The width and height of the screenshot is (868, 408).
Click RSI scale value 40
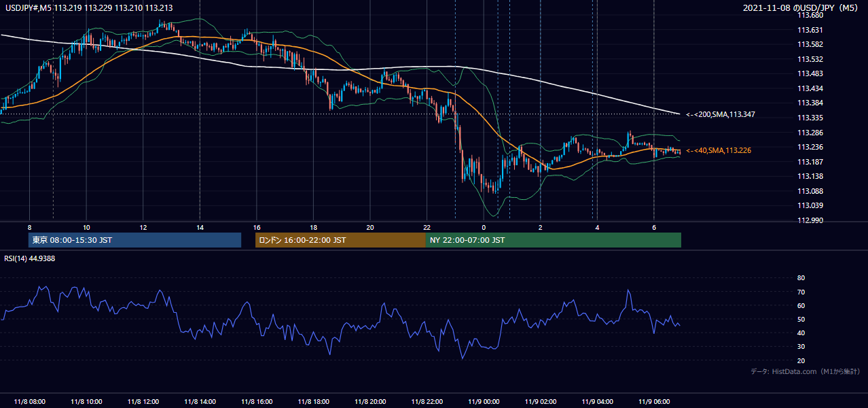coord(801,333)
